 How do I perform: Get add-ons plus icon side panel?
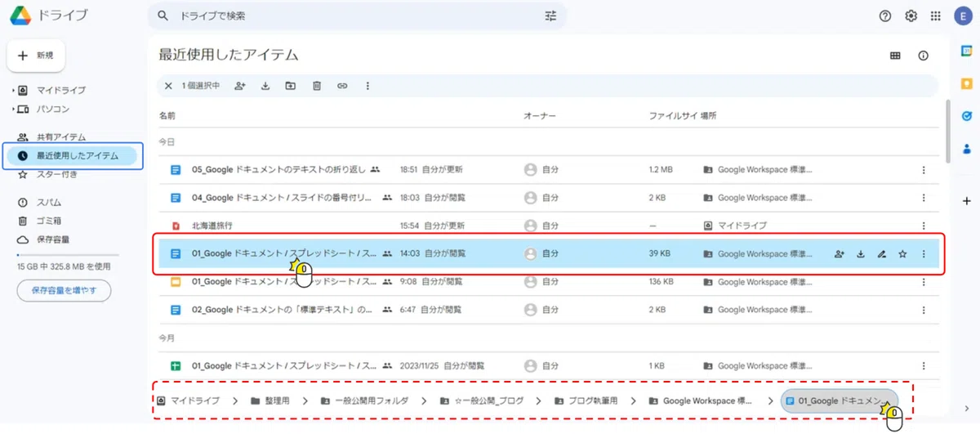[x=967, y=200]
